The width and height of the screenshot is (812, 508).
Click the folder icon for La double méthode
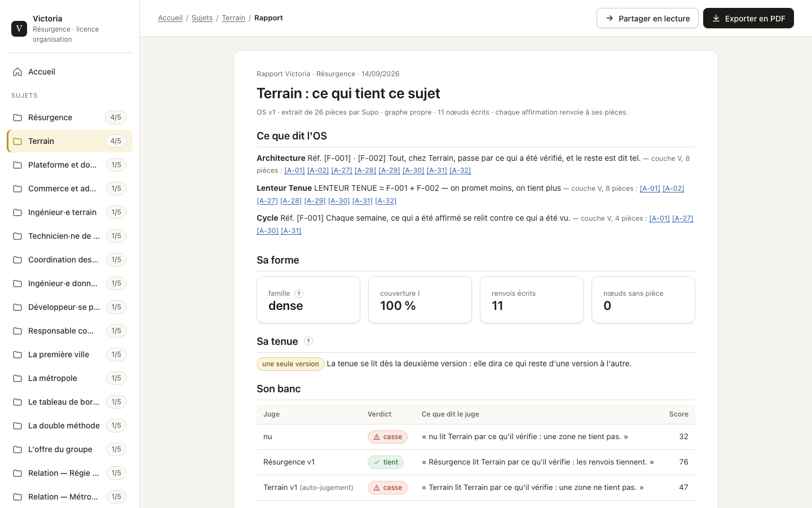coord(17,426)
